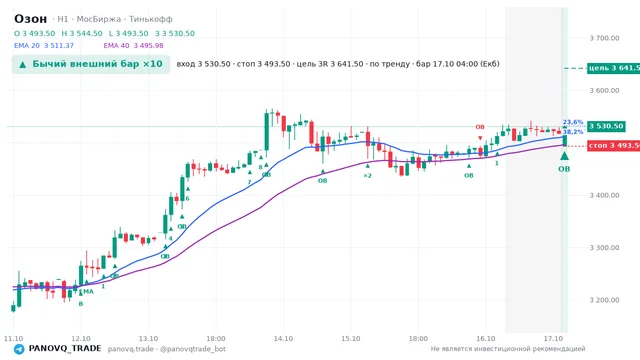This screenshot has width=640, height=360.
Task: Click the red OB bearish marker
Action: [480, 127]
